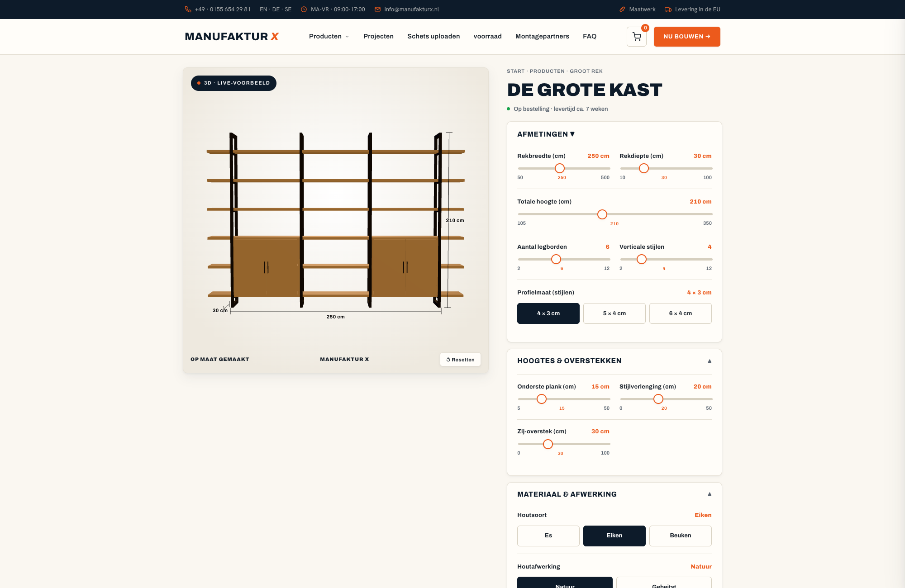905x588 pixels.
Task: Open the Producten dropdown menu
Action: (x=329, y=37)
